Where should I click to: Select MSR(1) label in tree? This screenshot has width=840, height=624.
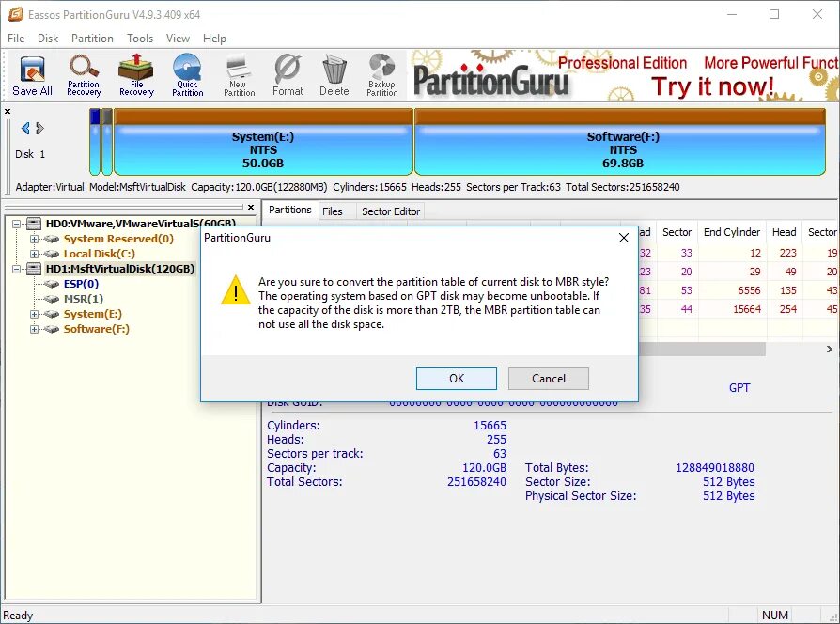[x=83, y=299]
